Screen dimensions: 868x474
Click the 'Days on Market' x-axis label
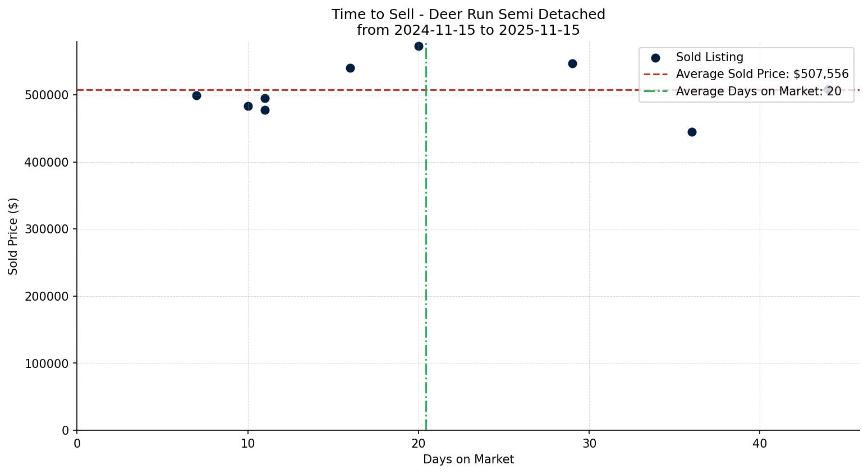click(468, 459)
